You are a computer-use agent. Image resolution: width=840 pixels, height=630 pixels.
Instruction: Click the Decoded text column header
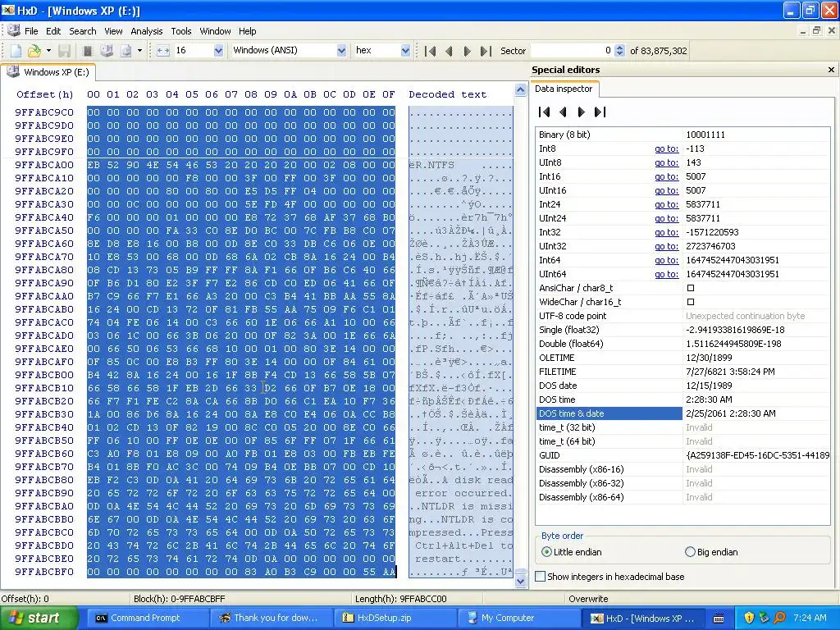pyautogui.click(x=447, y=95)
